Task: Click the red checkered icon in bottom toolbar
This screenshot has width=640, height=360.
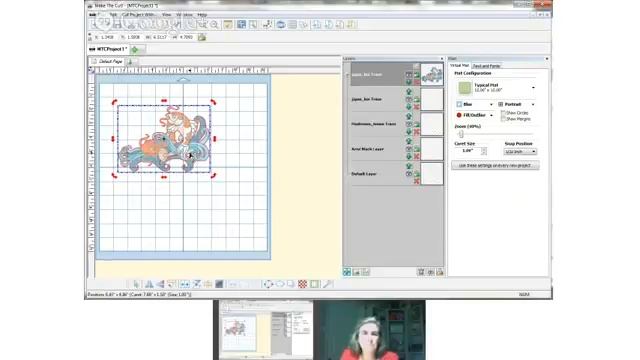Action: point(302,284)
